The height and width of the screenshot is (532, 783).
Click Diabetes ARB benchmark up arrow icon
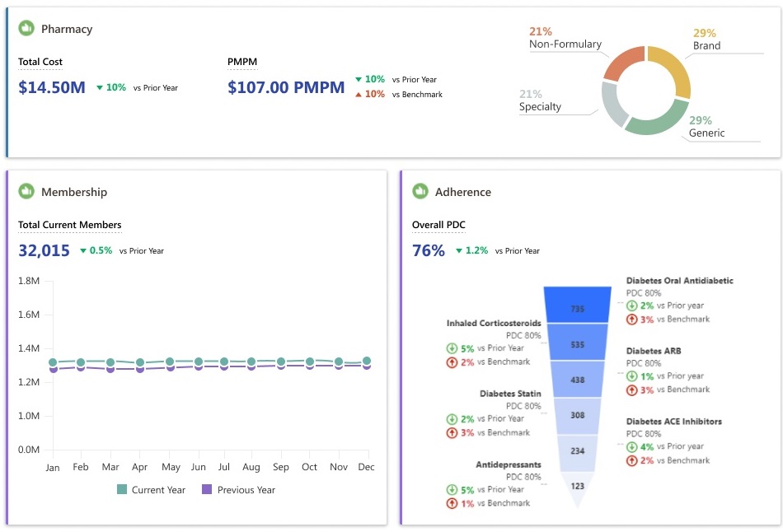coord(631,390)
